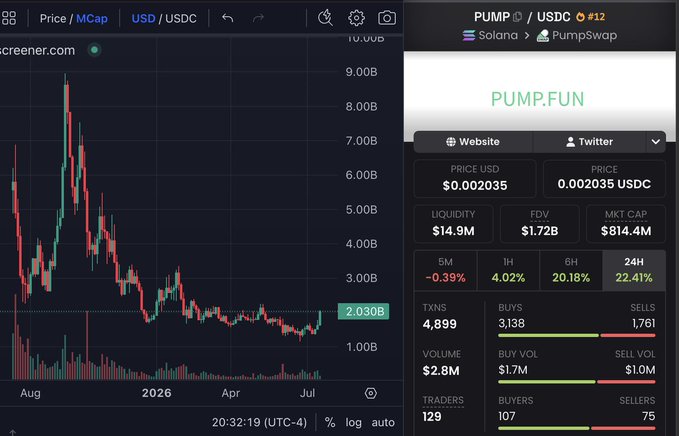Click the 2.030B current price label
The height and width of the screenshot is (436, 679).
pyautogui.click(x=363, y=311)
